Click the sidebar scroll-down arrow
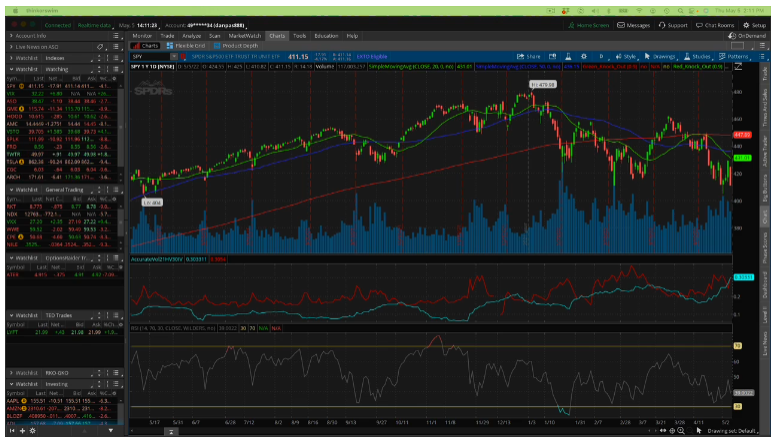This screenshot has width=780, height=442. pyautogui.click(x=110, y=431)
